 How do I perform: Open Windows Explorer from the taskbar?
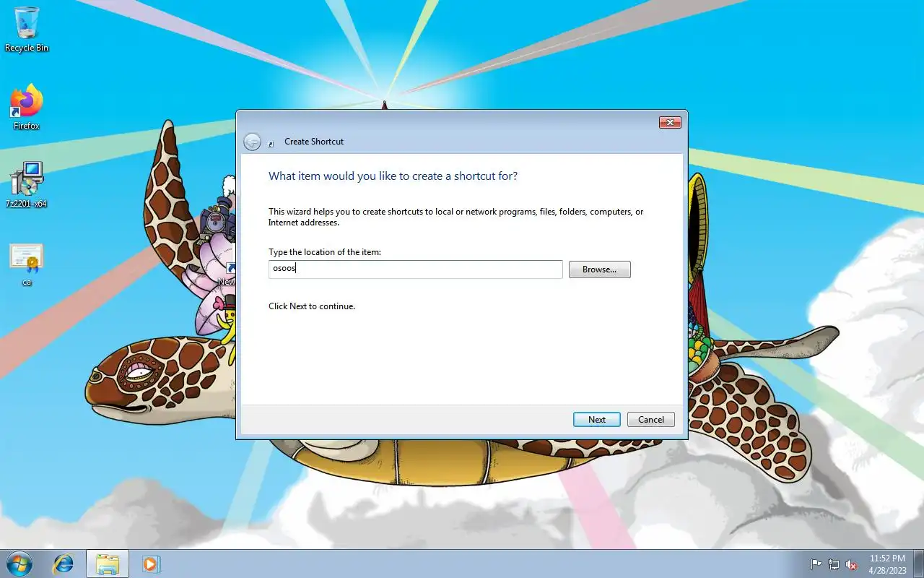[108, 564]
